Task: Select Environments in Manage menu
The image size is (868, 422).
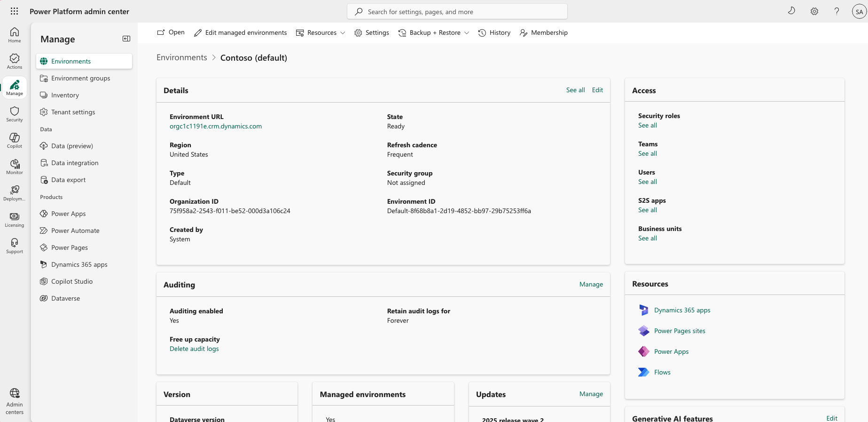Action: [x=84, y=61]
